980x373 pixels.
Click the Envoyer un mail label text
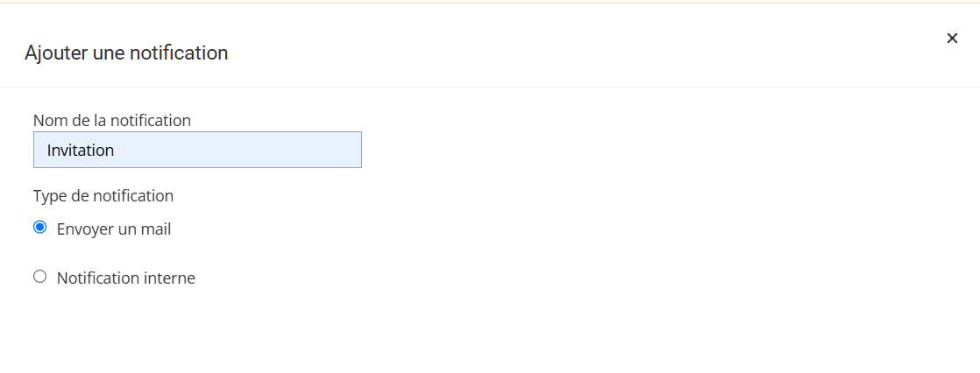coord(114,229)
